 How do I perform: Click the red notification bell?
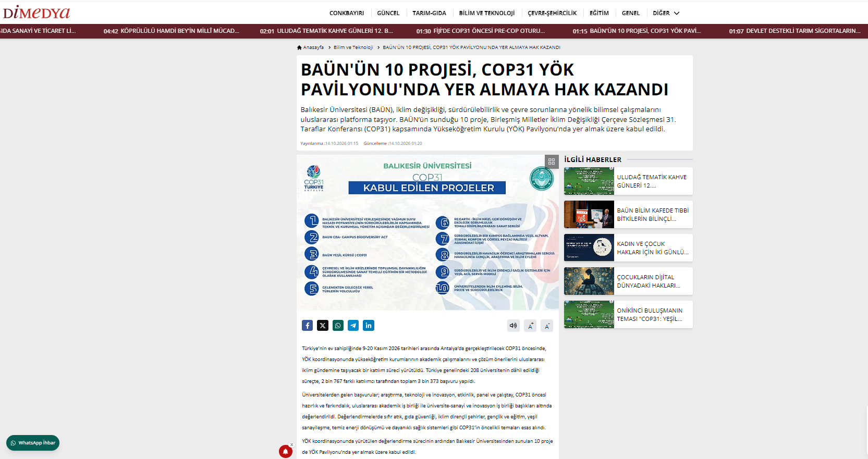coord(285,452)
